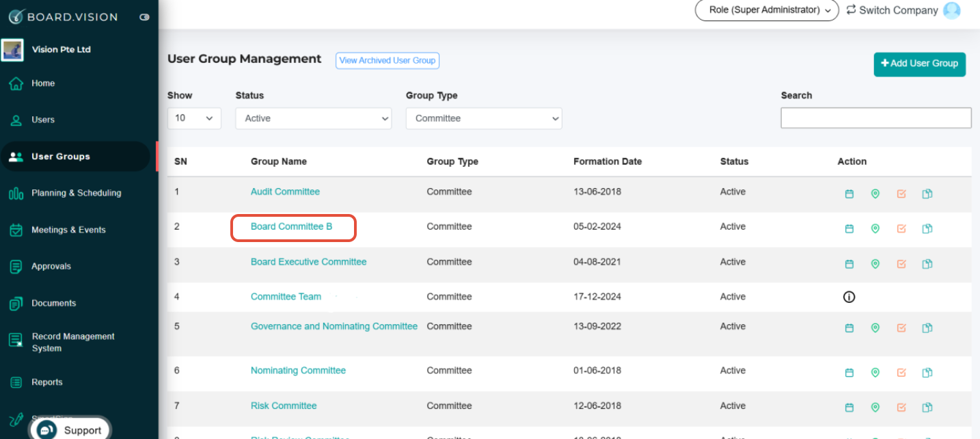Viewport: 980px width, 439px height.
Task: Click orange edit icon in Risk Committee row
Action: click(901, 408)
